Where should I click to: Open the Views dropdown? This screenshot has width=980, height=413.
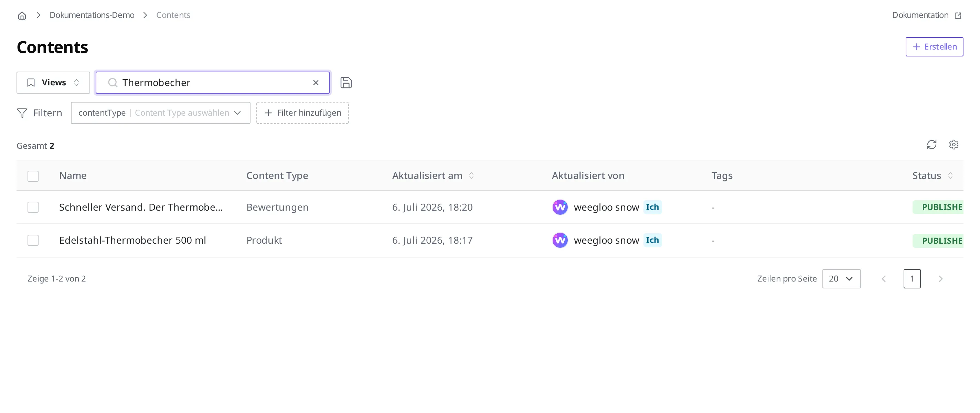click(x=53, y=83)
